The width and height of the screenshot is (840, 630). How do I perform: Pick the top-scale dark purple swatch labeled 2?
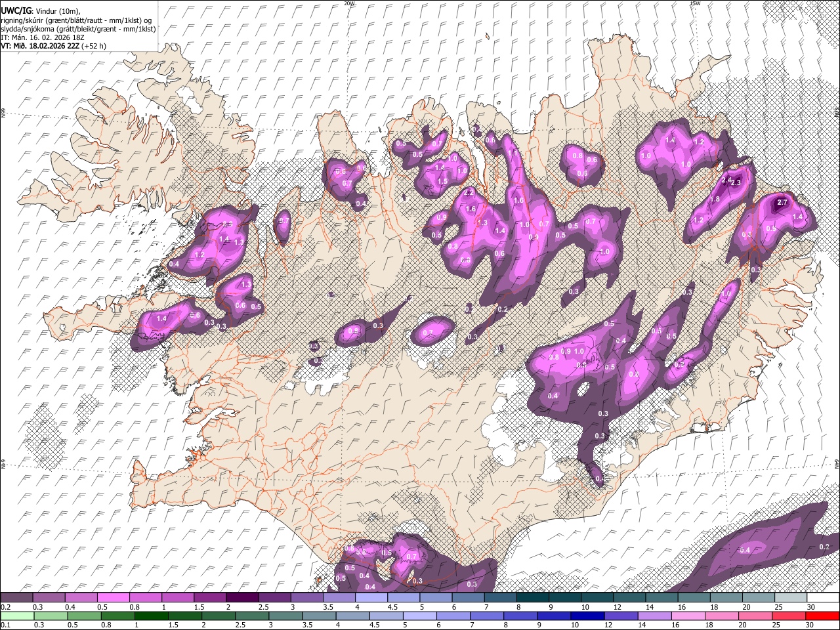[x=241, y=598]
